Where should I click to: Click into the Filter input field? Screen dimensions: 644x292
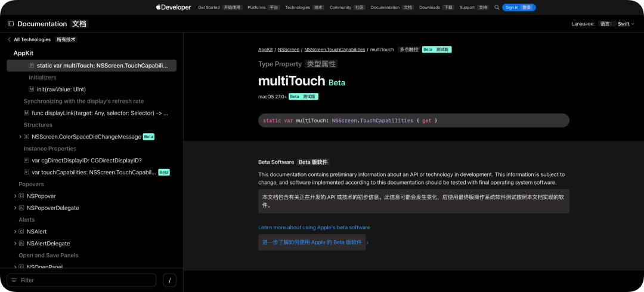click(81, 280)
